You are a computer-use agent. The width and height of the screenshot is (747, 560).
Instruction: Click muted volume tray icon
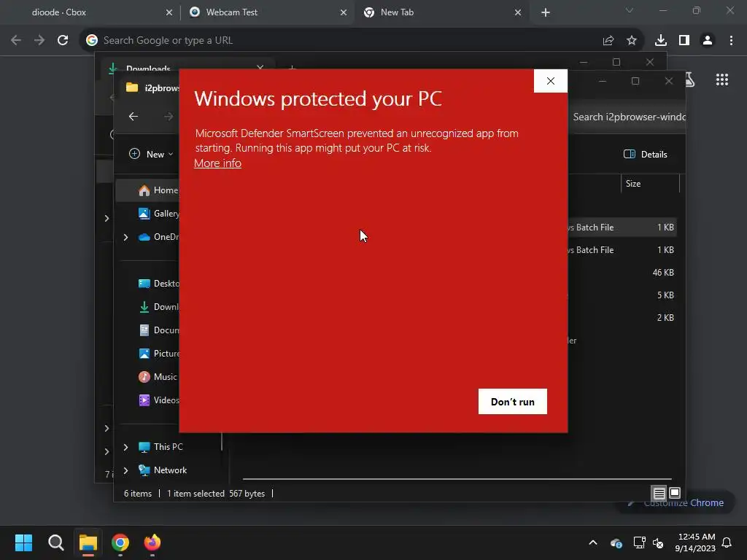pyautogui.click(x=658, y=542)
